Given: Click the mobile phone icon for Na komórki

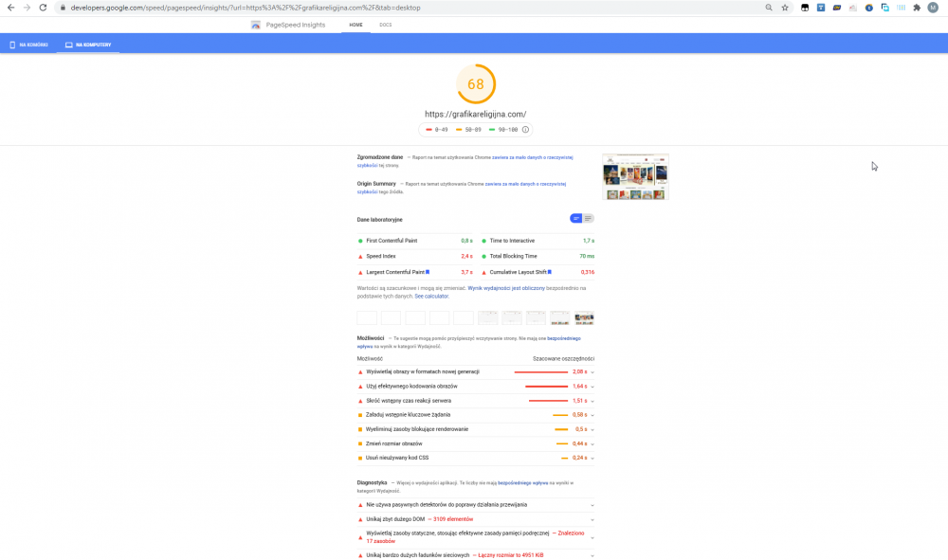Looking at the screenshot, I should (x=12, y=45).
